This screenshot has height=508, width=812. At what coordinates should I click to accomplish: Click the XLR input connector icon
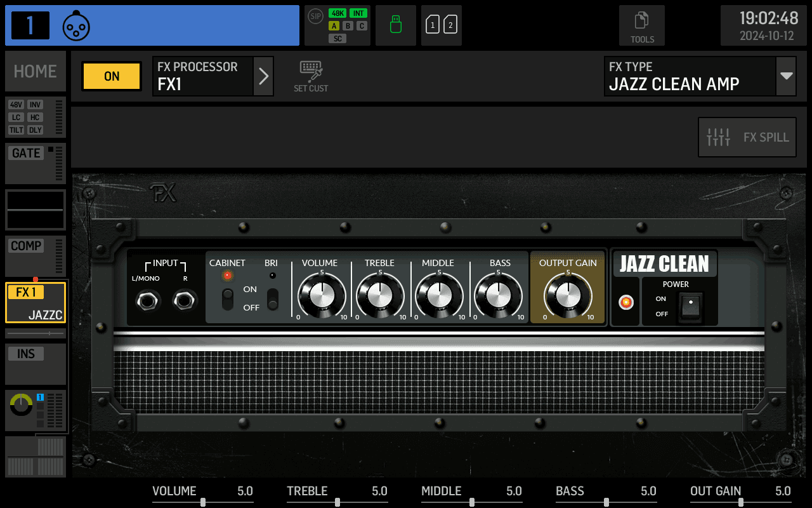click(76, 26)
